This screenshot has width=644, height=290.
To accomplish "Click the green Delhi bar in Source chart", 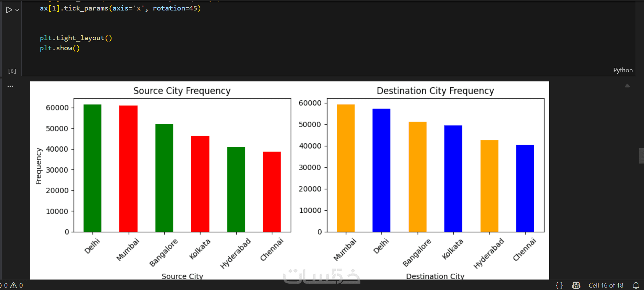I will coord(92,168).
